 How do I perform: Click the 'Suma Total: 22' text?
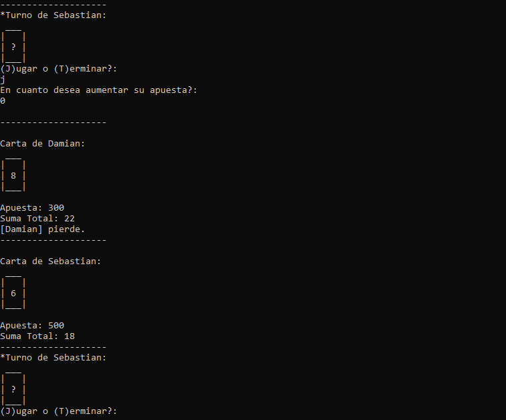pyautogui.click(x=37, y=219)
